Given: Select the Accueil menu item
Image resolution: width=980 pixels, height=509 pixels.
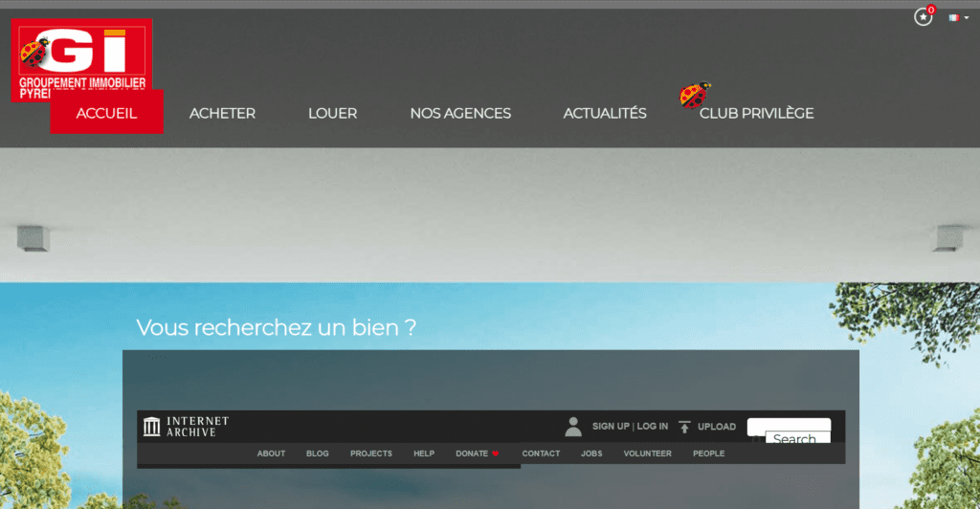Looking at the screenshot, I should (106, 112).
